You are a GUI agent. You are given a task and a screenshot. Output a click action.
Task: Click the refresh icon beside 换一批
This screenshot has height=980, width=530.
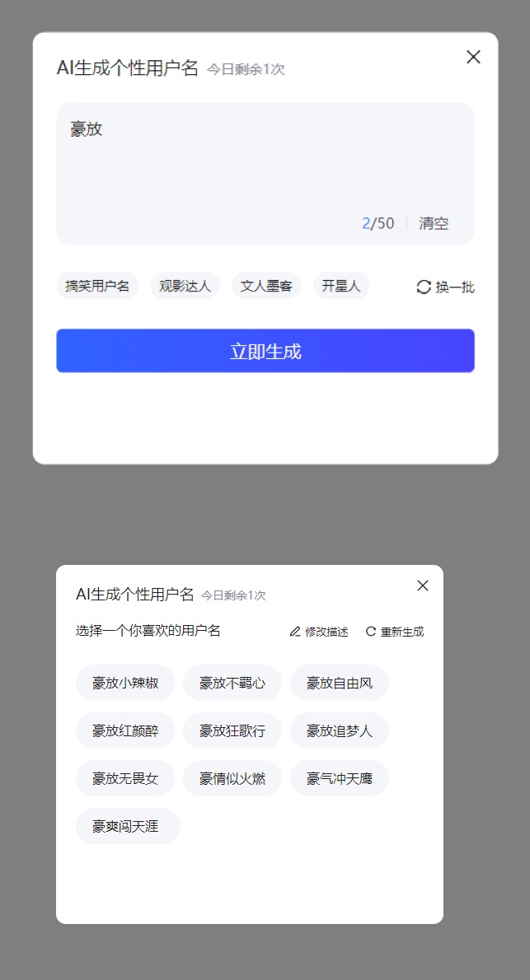(x=424, y=287)
